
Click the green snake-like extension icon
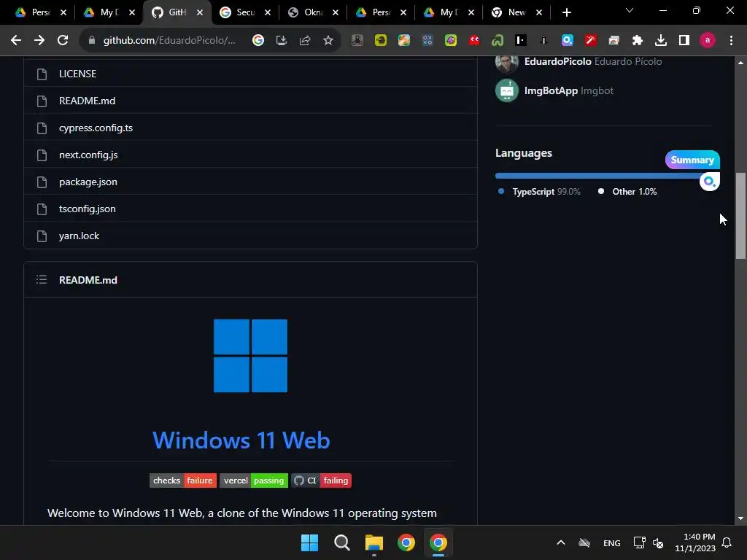click(x=498, y=41)
